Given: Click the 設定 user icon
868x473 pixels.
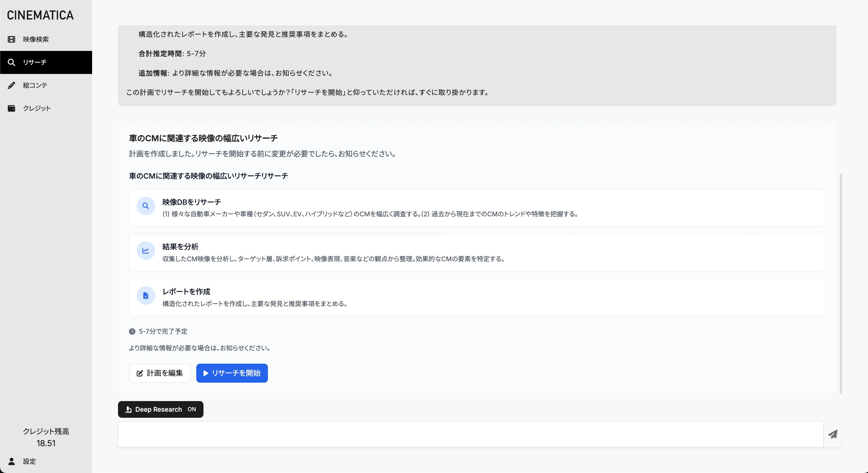Looking at the screenshot, I should 12,461.
